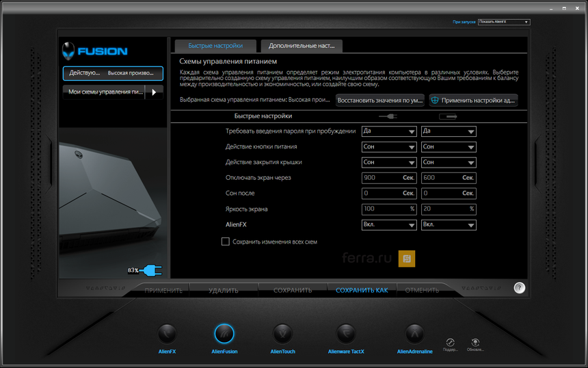Click the СОХРАНИТЬ button
The width and height of the screenshot is (588, 368).
(x=293, y=290)
